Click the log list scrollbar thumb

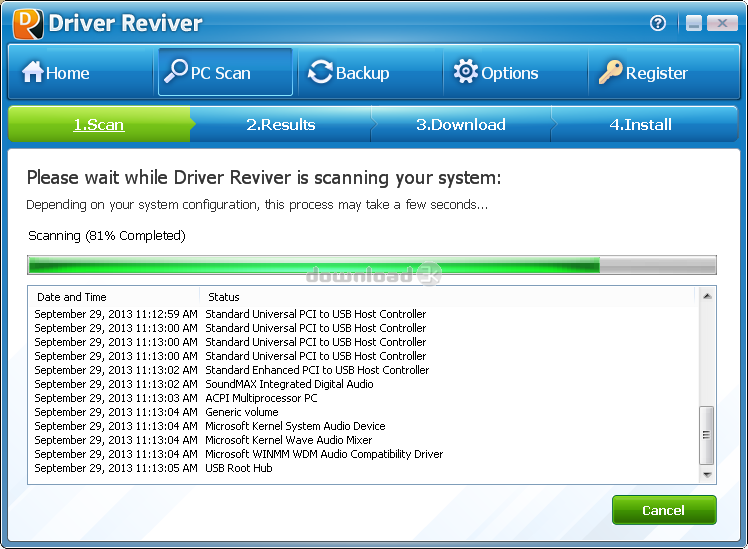(706, 435)
